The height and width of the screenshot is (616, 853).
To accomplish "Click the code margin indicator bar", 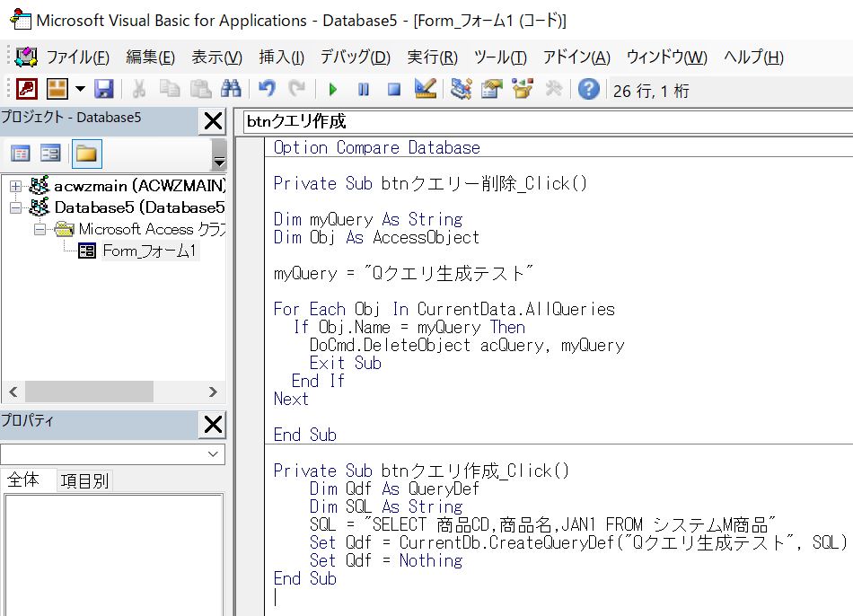I will pos(250,376).
